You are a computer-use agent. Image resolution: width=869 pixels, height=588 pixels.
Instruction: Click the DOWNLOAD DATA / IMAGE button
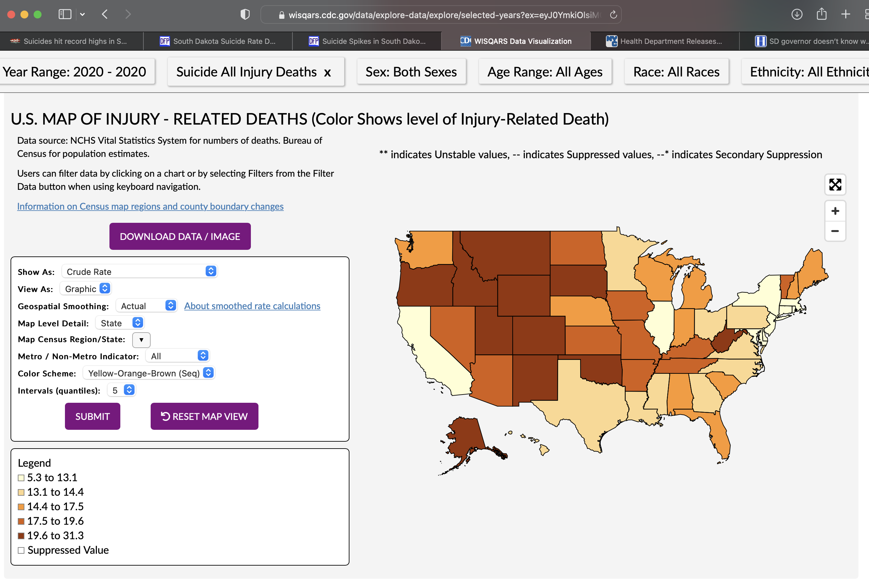click(180, 236)
